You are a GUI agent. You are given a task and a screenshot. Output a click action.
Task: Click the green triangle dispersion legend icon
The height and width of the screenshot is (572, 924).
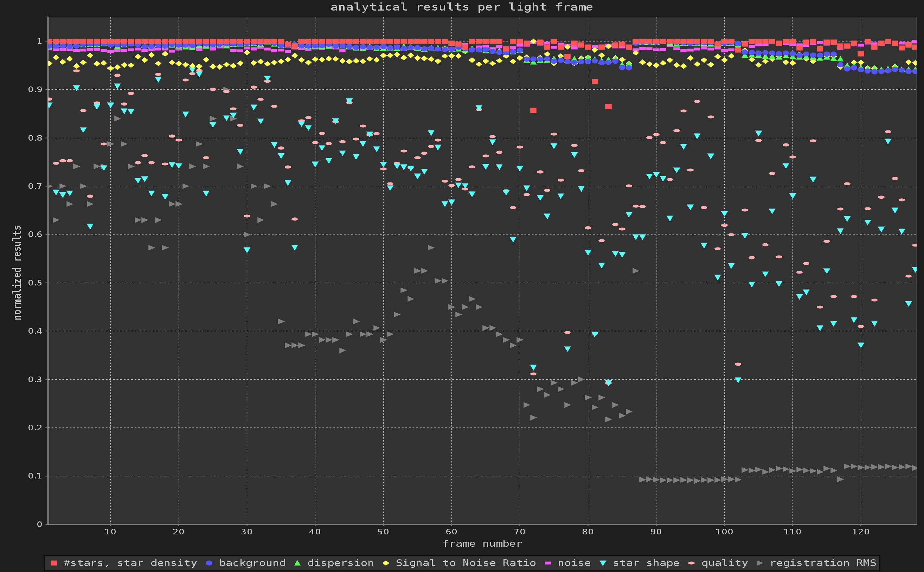pos(297,563)
